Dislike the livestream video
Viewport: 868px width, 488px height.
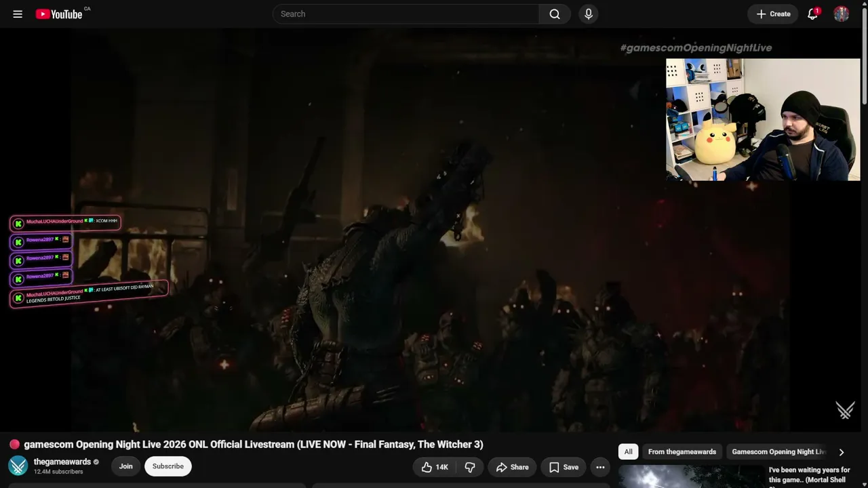(x=470, y=467)
